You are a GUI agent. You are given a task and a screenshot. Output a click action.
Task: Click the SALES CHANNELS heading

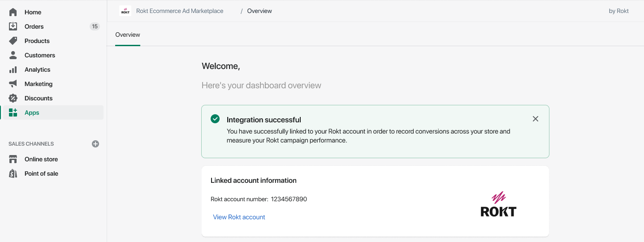click(31, 144)
